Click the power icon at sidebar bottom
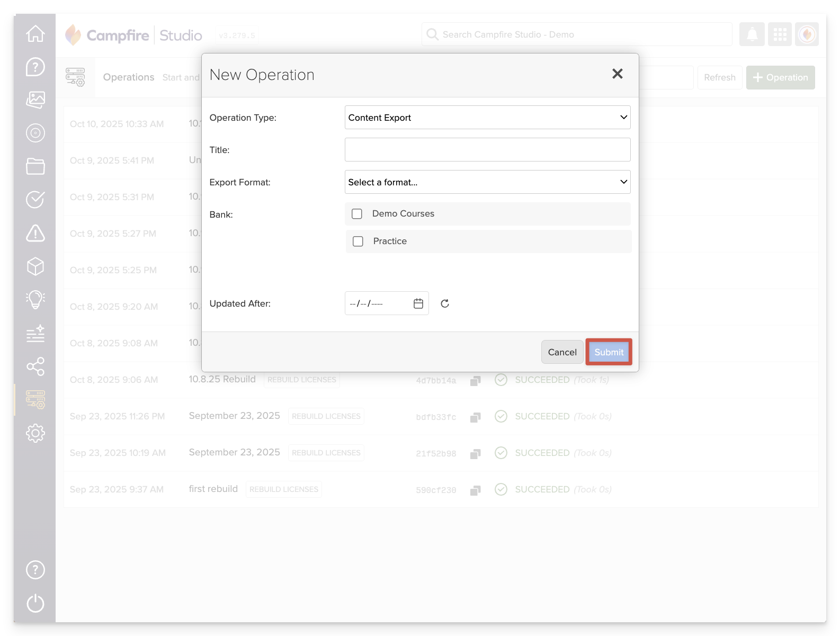This screenshot has height=636, width=840. pyautogui.click(x=35, y=603)
